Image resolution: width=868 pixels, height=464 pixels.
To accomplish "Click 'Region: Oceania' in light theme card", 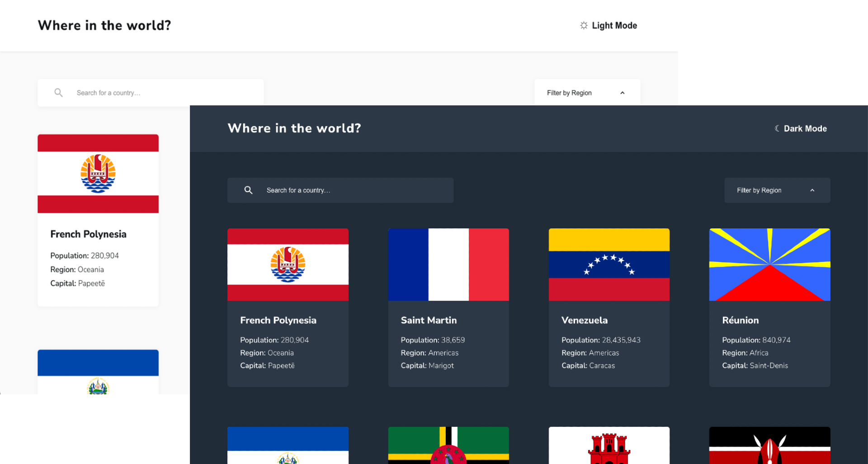I will (77, 270).
